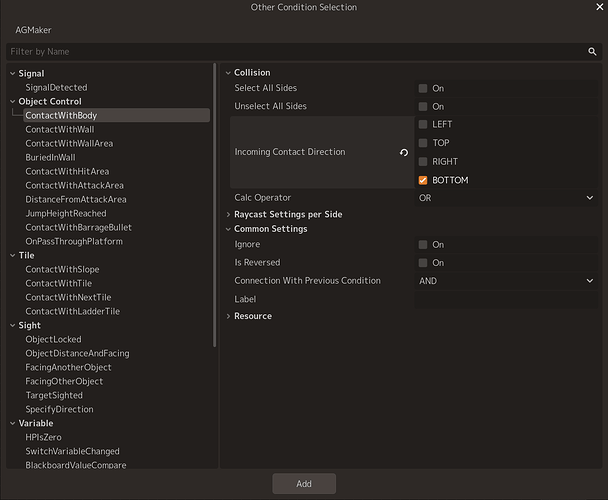Select ContactWithAttackArea condition
Screen dimensions: 608x500
click(74, 185)
